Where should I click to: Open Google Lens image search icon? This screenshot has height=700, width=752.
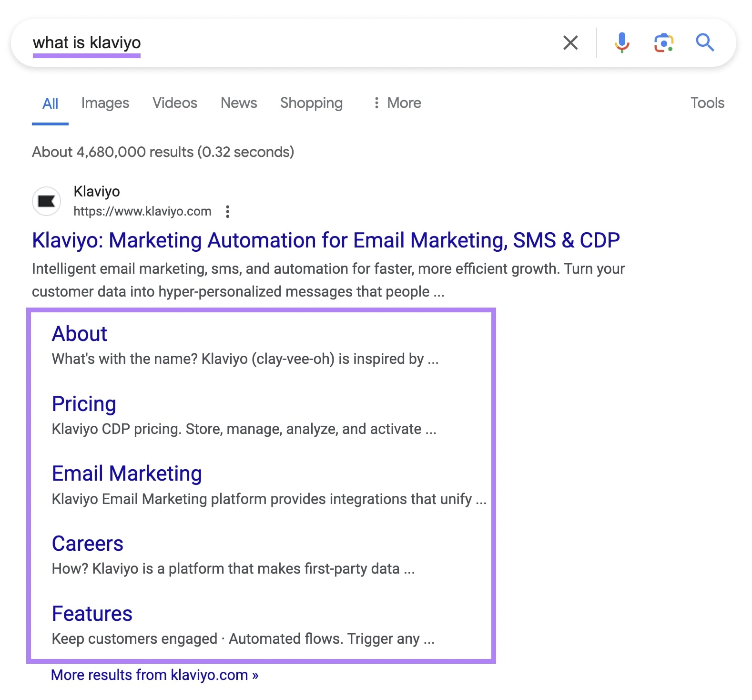(663, 43)
